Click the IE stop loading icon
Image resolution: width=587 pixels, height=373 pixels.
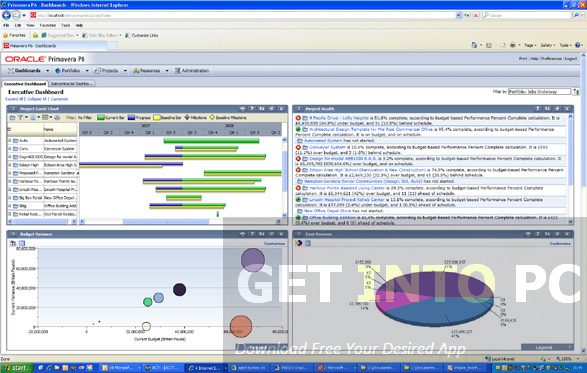tap(475, 15)
